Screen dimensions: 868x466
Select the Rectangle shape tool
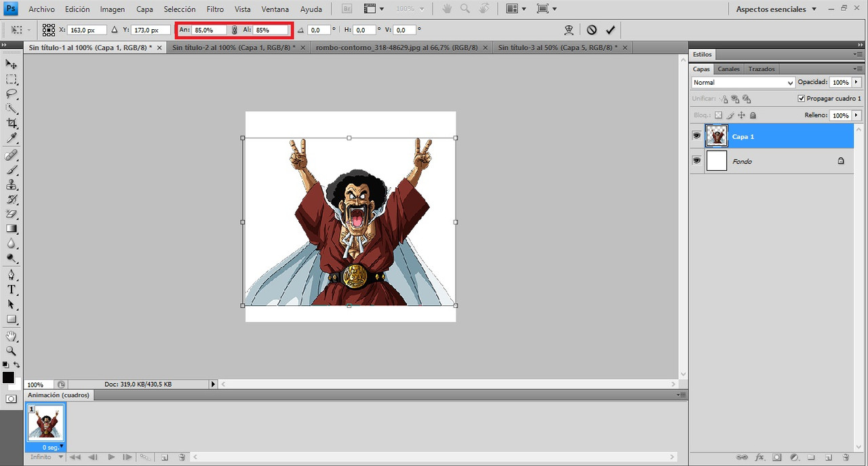(x=12, y=319)
